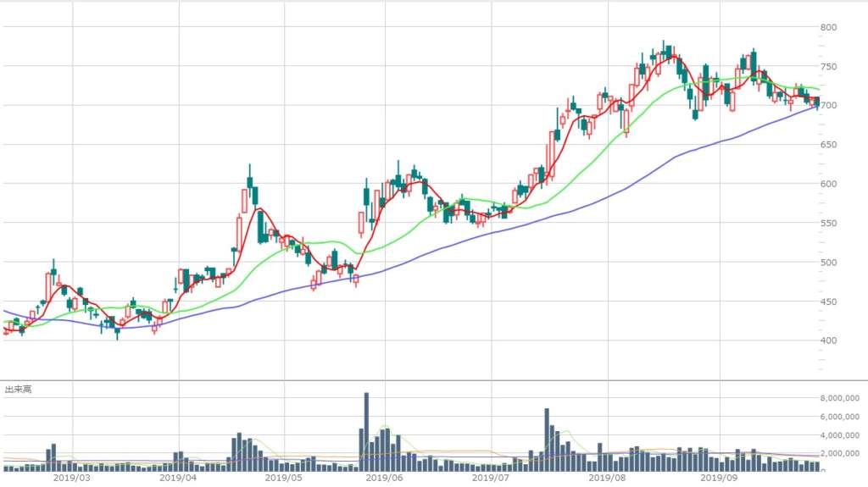Click the 2019/05 date label
The width and height of the screenshot is (868, 487).
coord(283,478)
